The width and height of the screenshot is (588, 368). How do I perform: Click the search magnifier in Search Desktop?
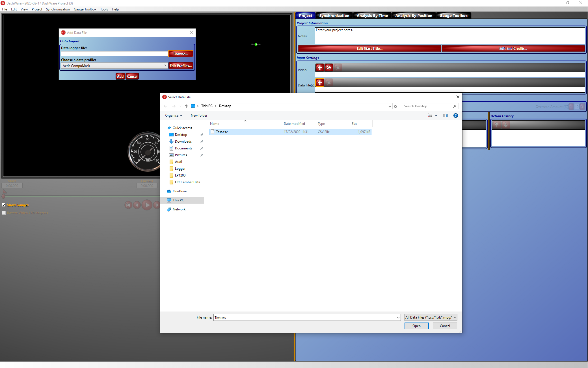455,106
